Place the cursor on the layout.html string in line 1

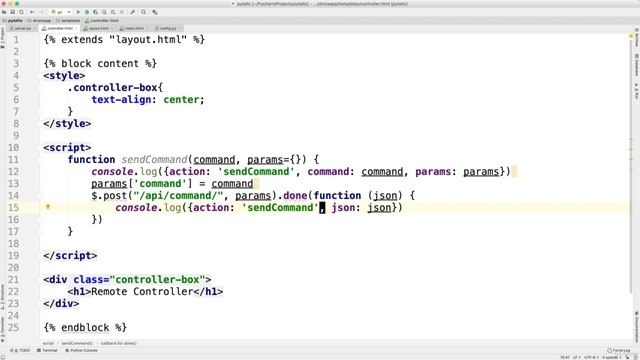148,40
